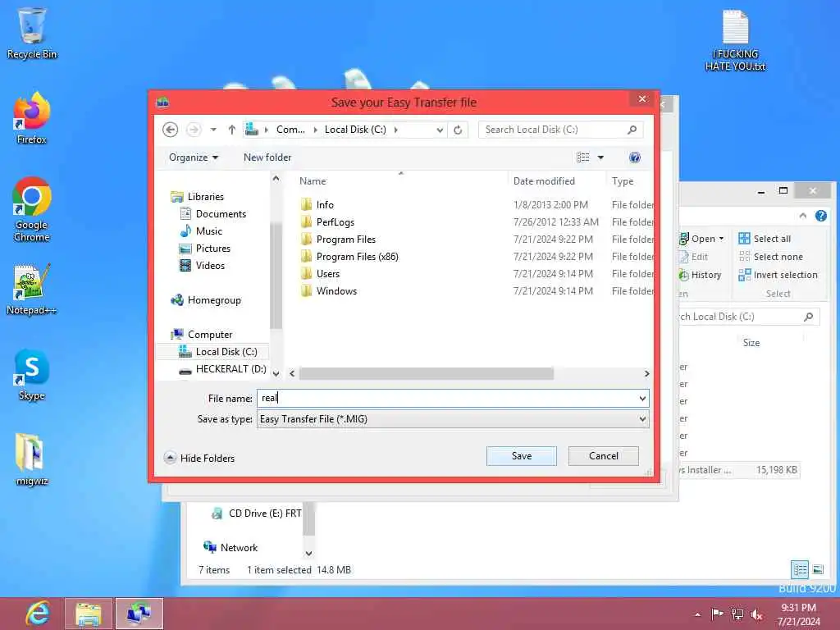The image size is (840, 630).
Task: Select Libraries in navigation pane
Action: [197, 197]
